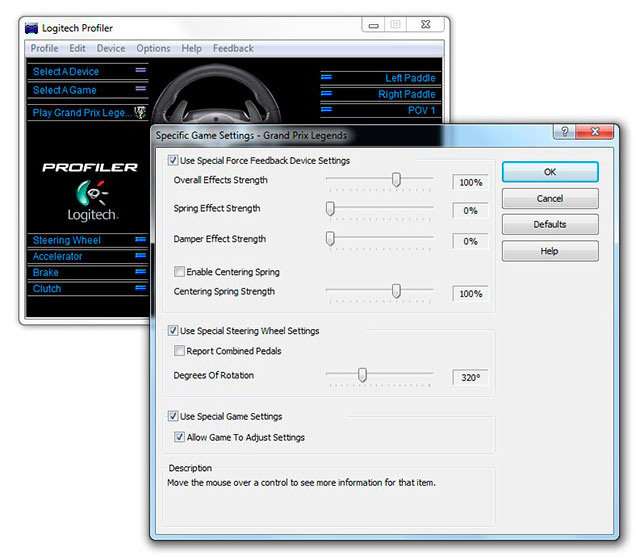Click the question mark help icon in dialog title bar
640x560 pixels.
pos(564,131)
